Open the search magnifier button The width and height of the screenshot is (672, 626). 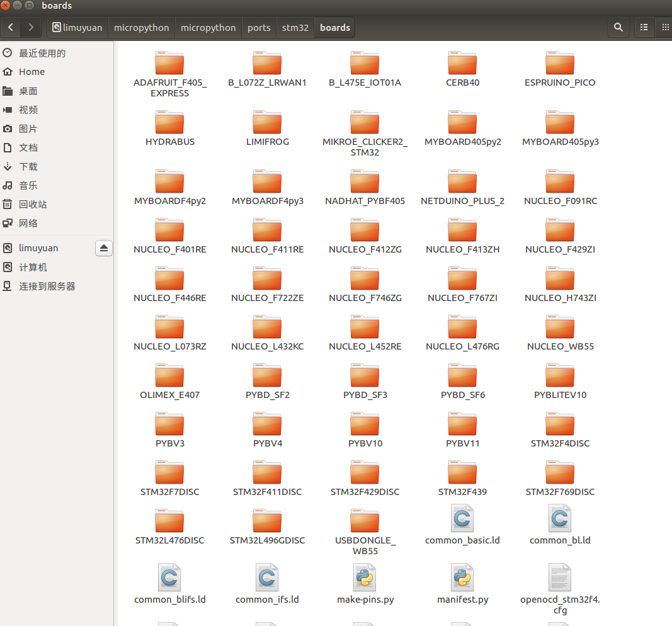pyautogui.click(x=618, y=28)
